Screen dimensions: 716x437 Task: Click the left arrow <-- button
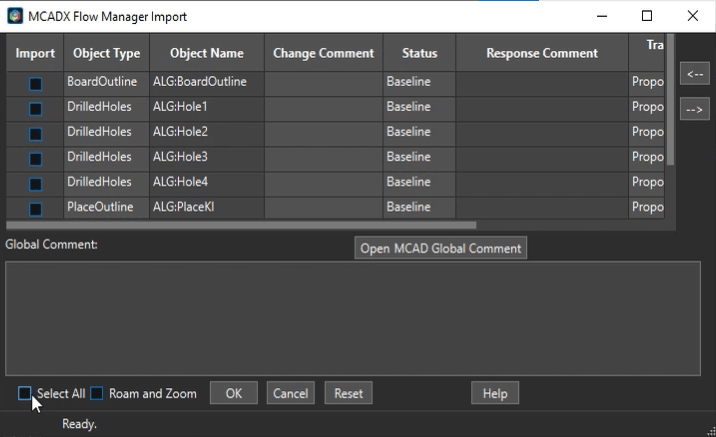coord(695,74)
